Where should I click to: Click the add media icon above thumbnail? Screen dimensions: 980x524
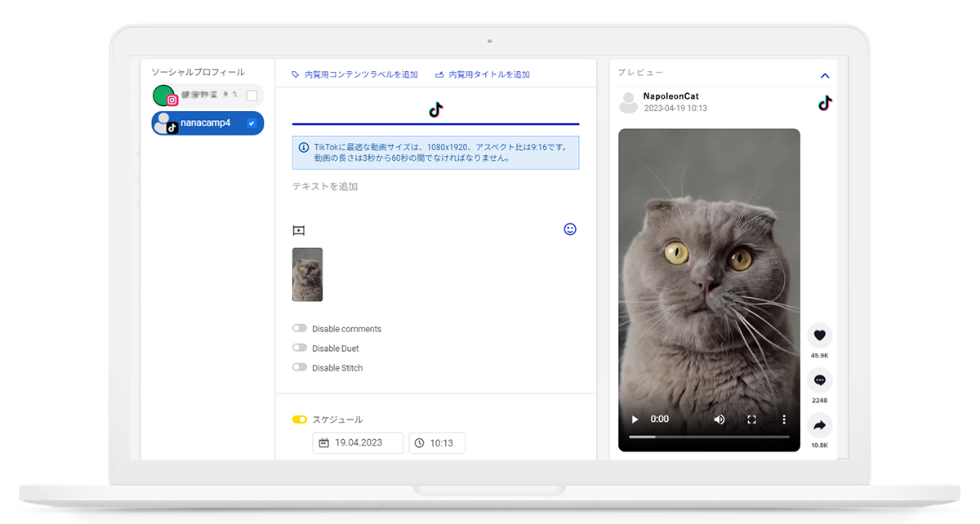coord(299,231)
